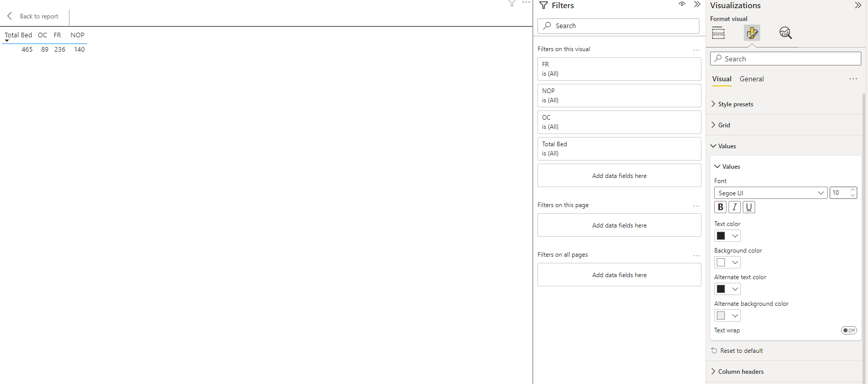Screen dimensions: 868x384
Task: Select the Format visual paintbrush icon
Action: point(752,33)
